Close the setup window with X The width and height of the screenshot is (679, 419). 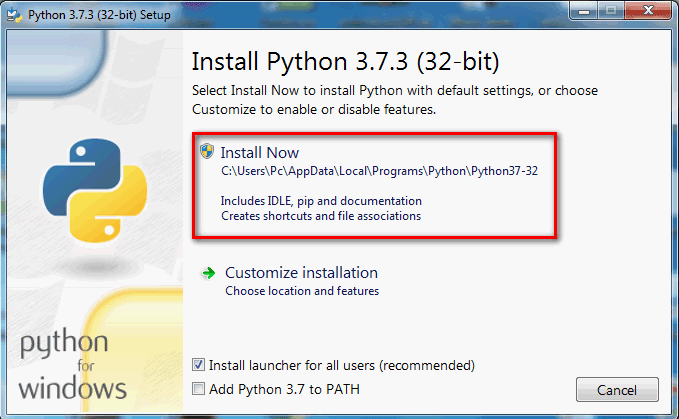(648, 11)
